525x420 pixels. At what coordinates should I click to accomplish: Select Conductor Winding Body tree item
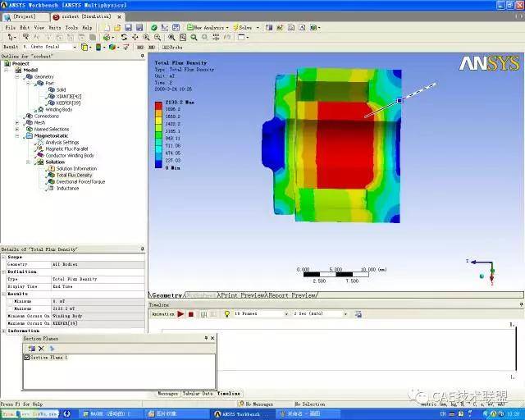coord(70,155)
